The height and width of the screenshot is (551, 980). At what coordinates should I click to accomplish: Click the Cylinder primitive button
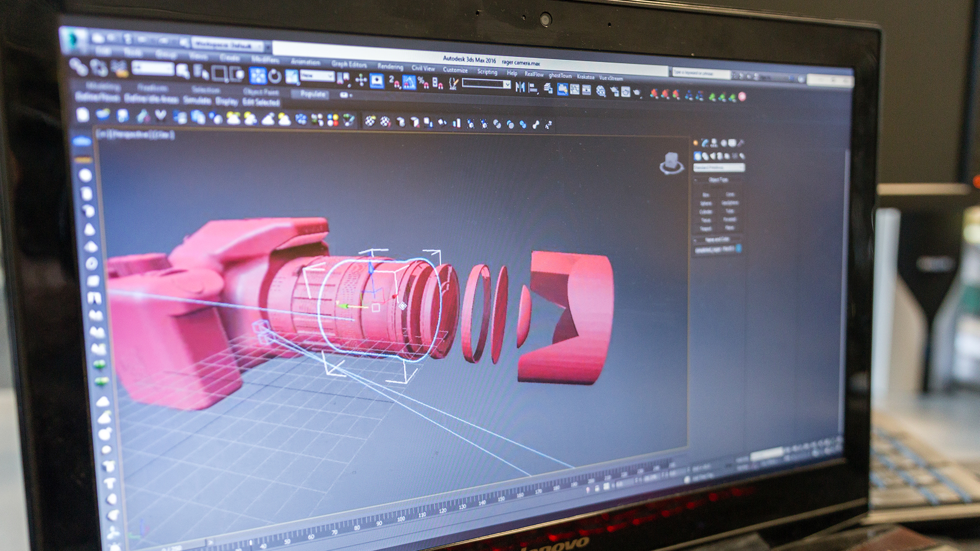(x=705, y=211)
